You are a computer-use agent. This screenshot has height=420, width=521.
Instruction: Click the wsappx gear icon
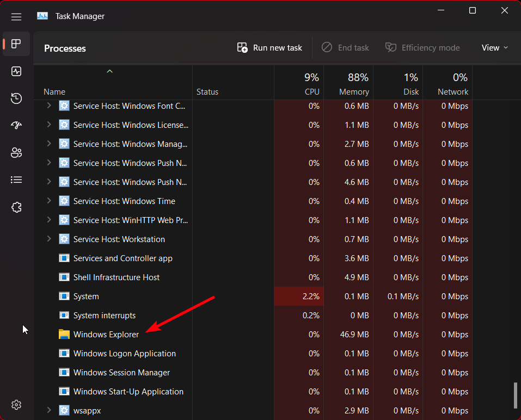tap(64, 410)
